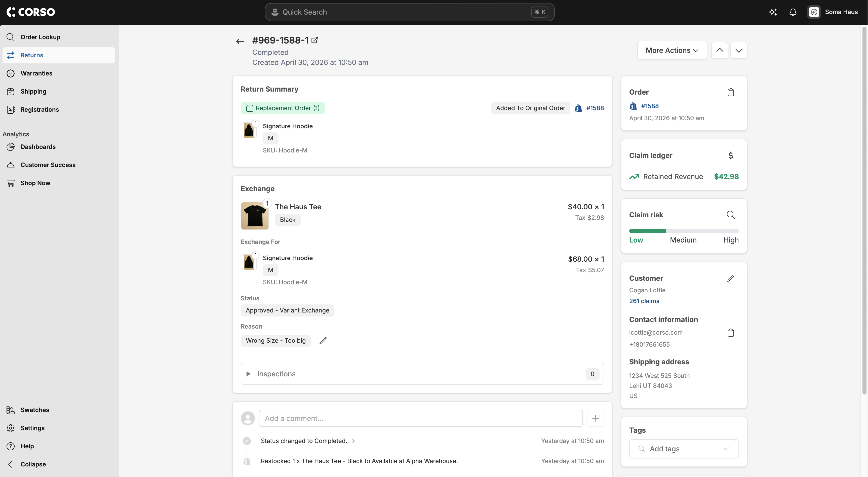
Task: Open Settings in the sidebar
Action: click(59, 428)
